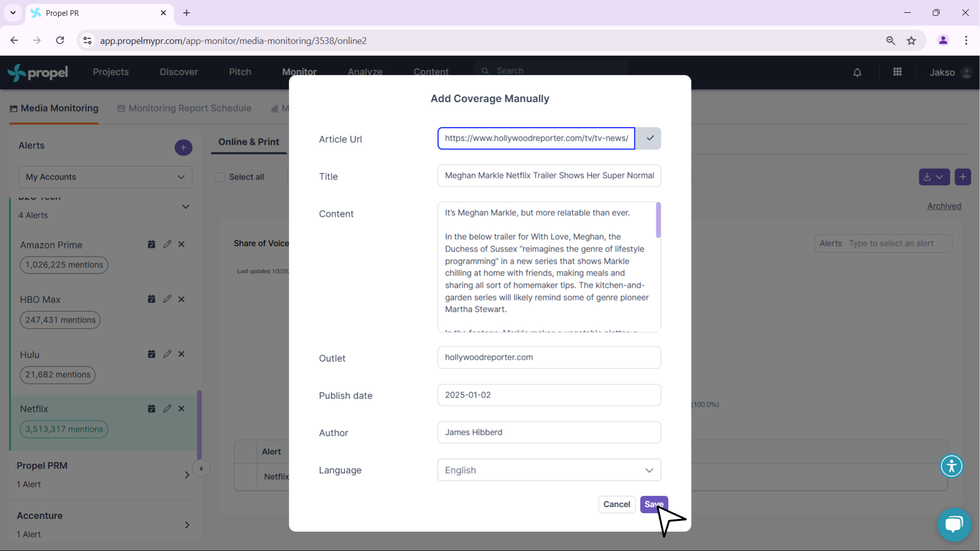Image resolution: width=980 pixels, height=551 pixels.
Task: Delete the Hulu alert
Action: [181, 354]
